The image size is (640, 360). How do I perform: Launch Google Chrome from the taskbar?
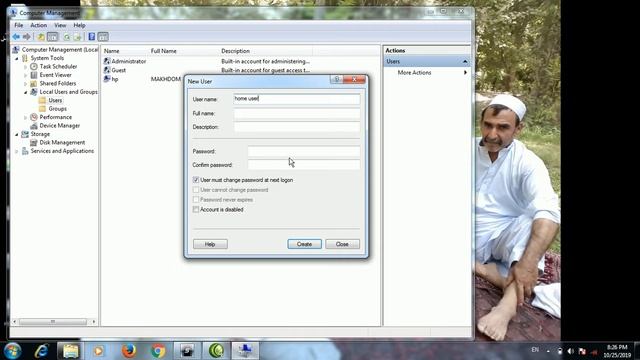(158, 351)
